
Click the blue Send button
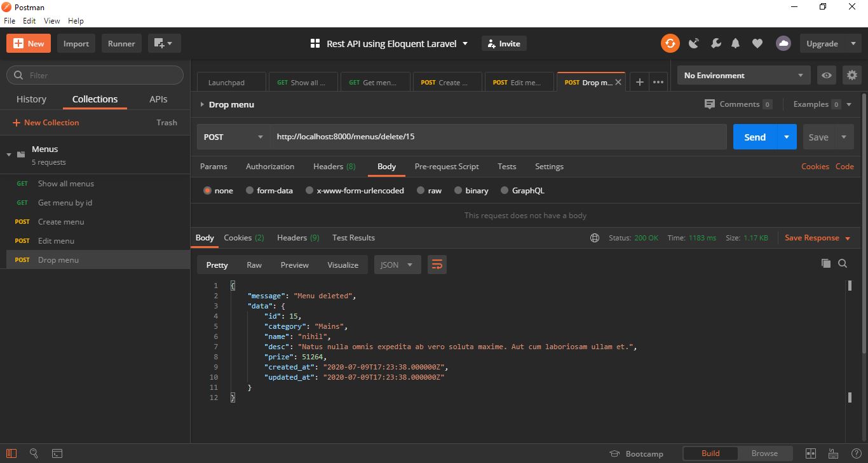point(755,137)
